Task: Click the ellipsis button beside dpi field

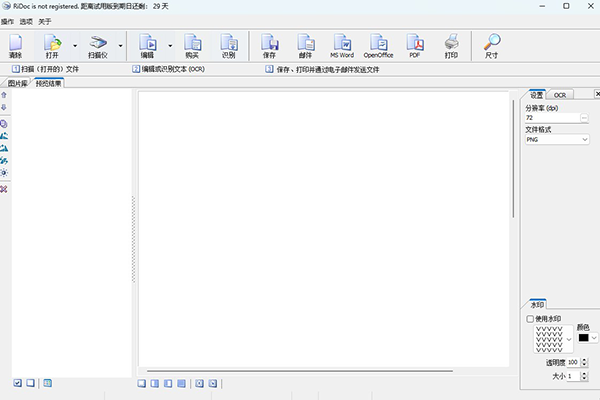Action: tap(584, 118)
